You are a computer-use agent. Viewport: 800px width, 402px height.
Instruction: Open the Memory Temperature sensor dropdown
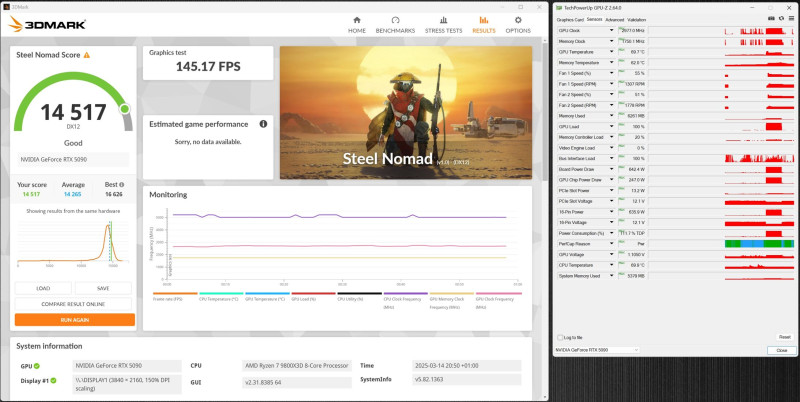tap(612, 63)
